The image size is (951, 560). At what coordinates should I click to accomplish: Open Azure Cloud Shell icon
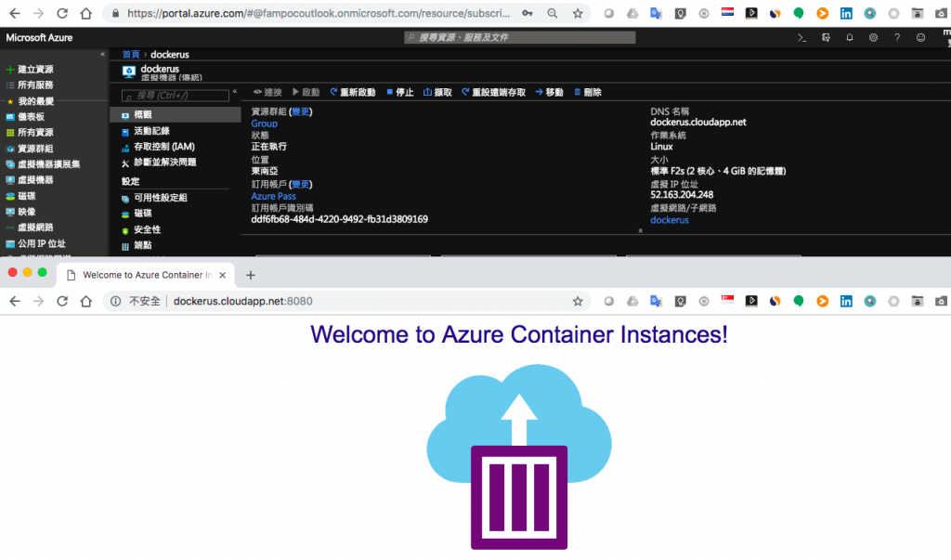pyautogui.click(x=801, y=38)
